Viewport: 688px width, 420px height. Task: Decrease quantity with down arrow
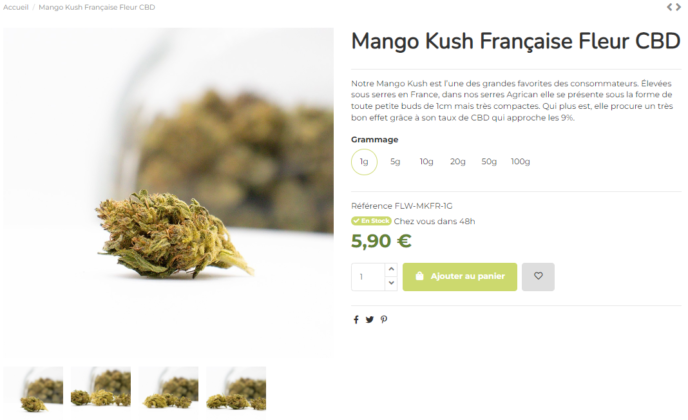click(x=391, y=284)
